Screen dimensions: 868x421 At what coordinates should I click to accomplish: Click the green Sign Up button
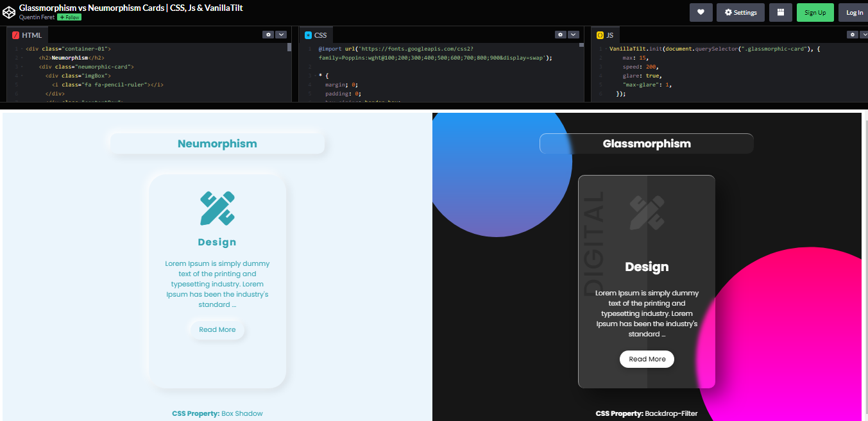[x=815, y=12]
